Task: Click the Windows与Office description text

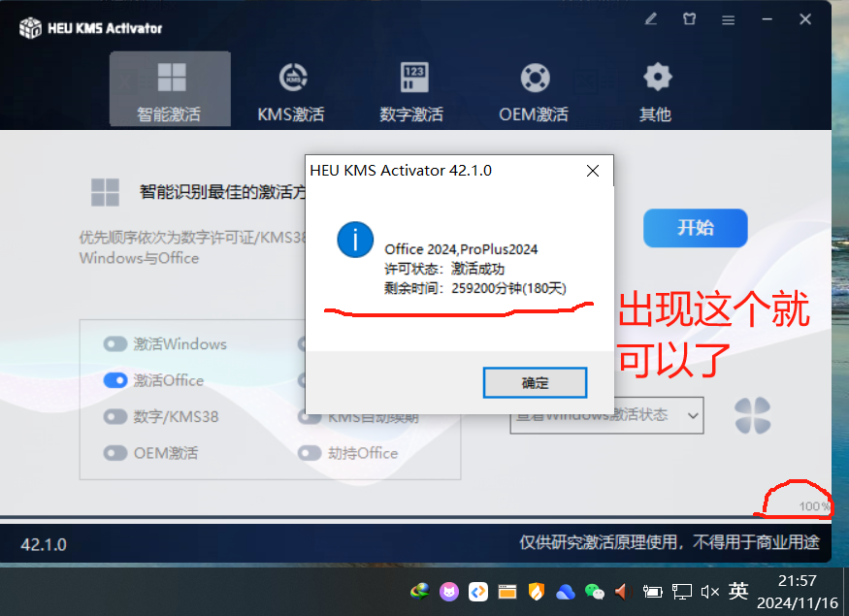Action: click(139, 258)
